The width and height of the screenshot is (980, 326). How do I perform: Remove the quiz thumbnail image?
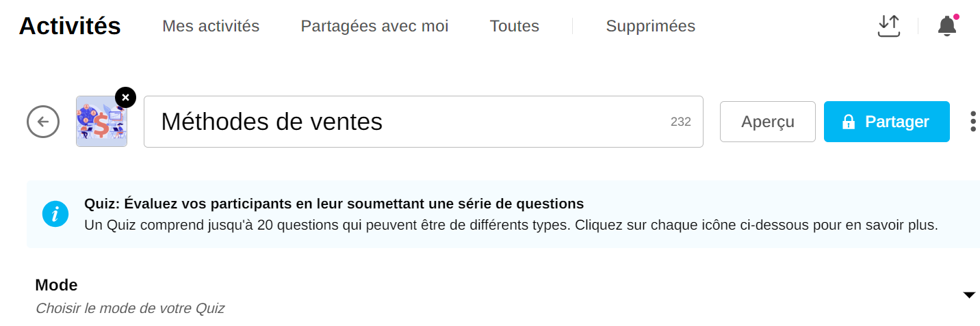125,98
